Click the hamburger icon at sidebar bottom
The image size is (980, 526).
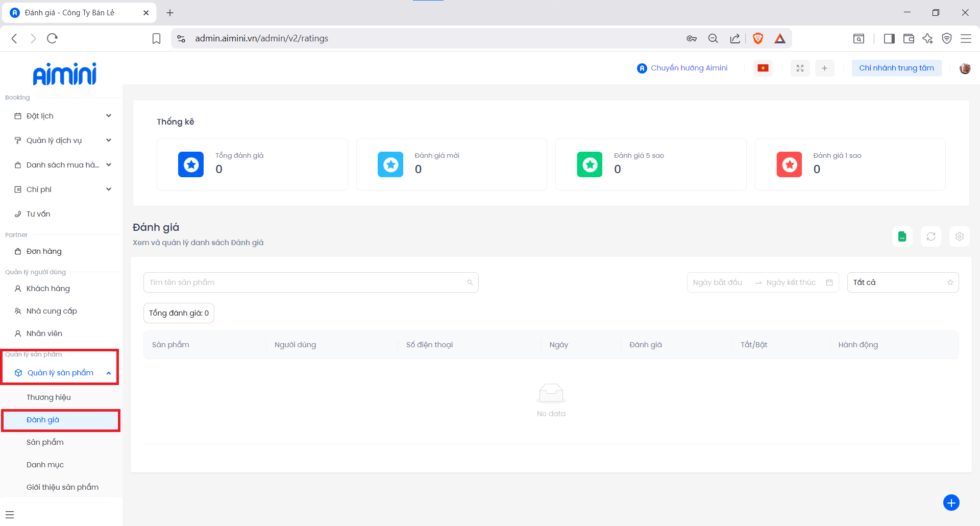10,515
